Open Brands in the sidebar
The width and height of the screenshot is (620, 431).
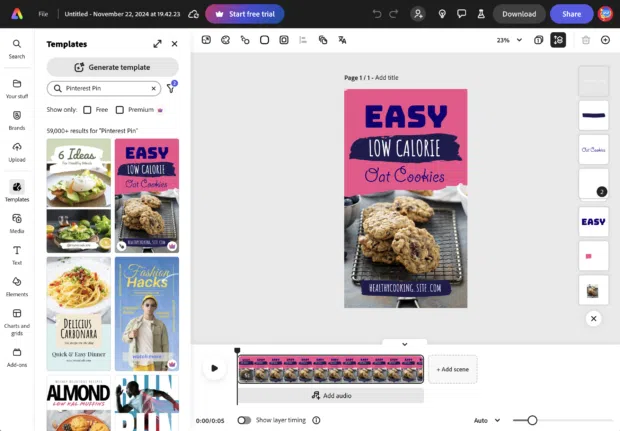17,120
